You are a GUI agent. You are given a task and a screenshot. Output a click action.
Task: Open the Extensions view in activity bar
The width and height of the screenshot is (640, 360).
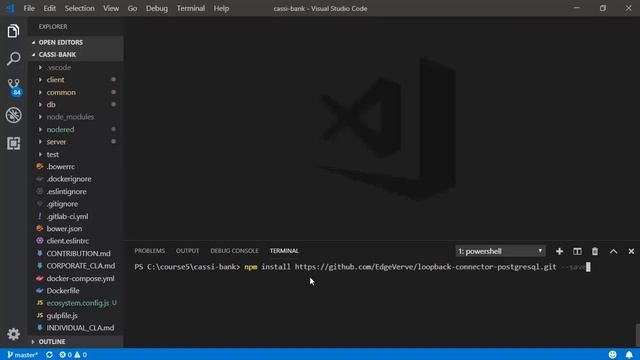coord(13,143)
